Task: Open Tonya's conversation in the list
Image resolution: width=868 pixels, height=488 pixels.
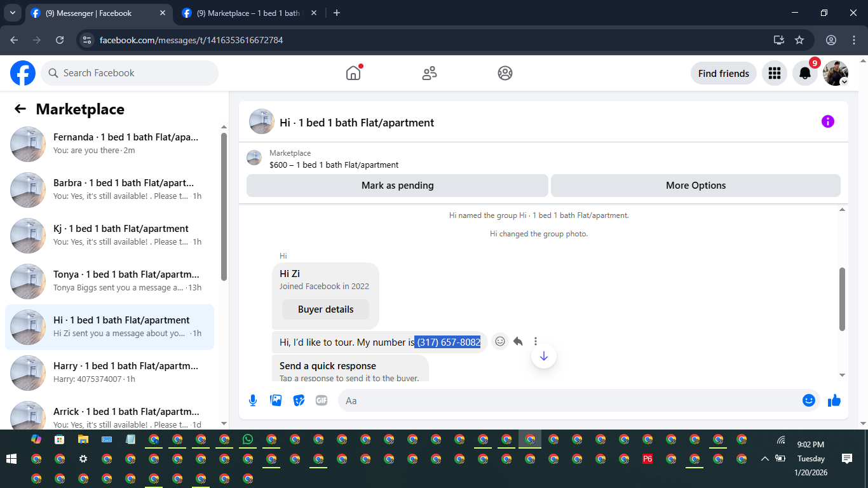Action: click(x=109, y=281)
